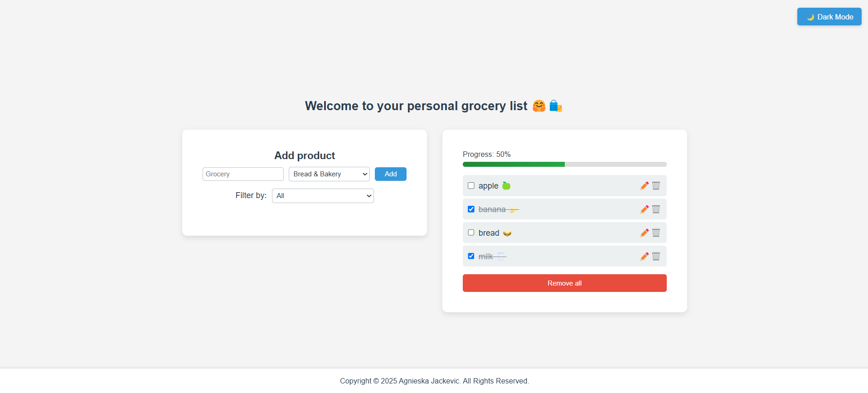Expand the Filter by dropdown
The width and height of the screenshot is (868, 393).
[323, 196]
